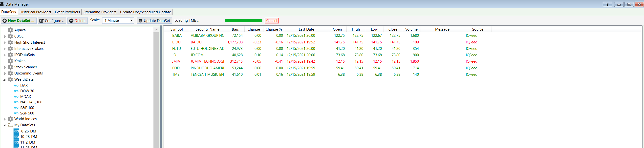644x148 pixels.
Task: Switch to the Historical Providers tab
Action: [x=35, y=12]
